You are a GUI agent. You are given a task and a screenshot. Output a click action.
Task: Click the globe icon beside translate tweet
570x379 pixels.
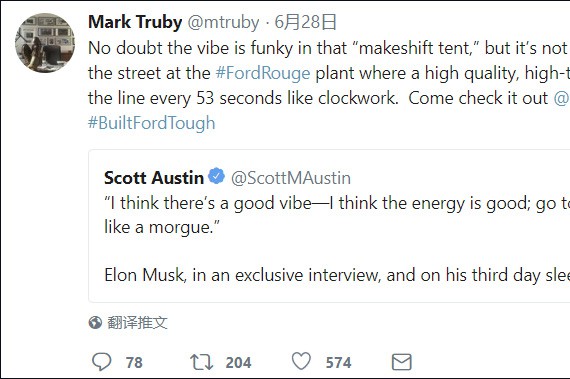coord(95,322)
